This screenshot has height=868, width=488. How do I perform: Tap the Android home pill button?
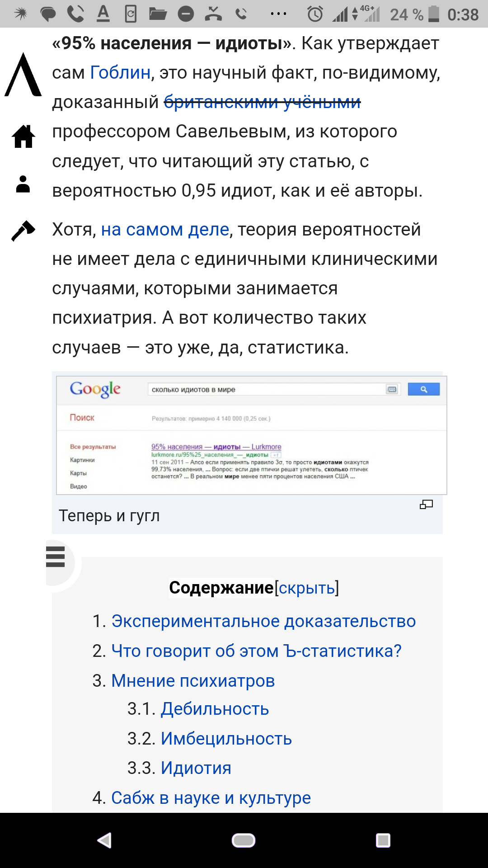tap(244, 840)
